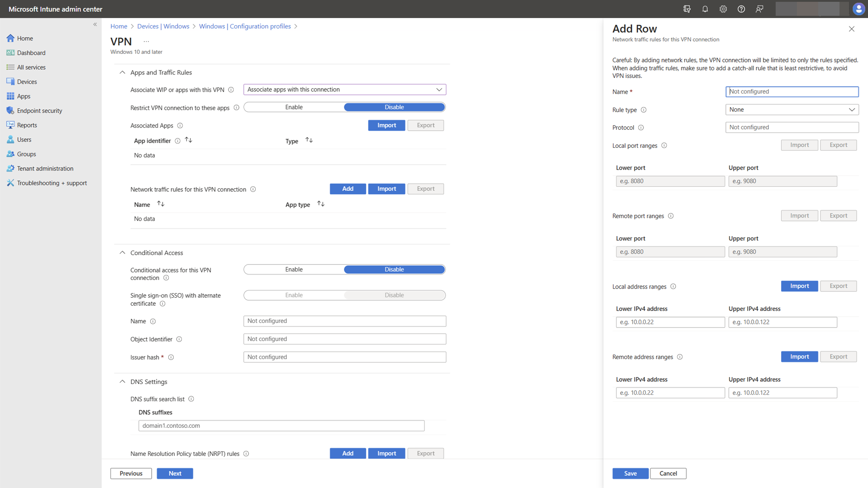
Task: Sort by App identifier column arrows
Action: [x=189, y=140]
